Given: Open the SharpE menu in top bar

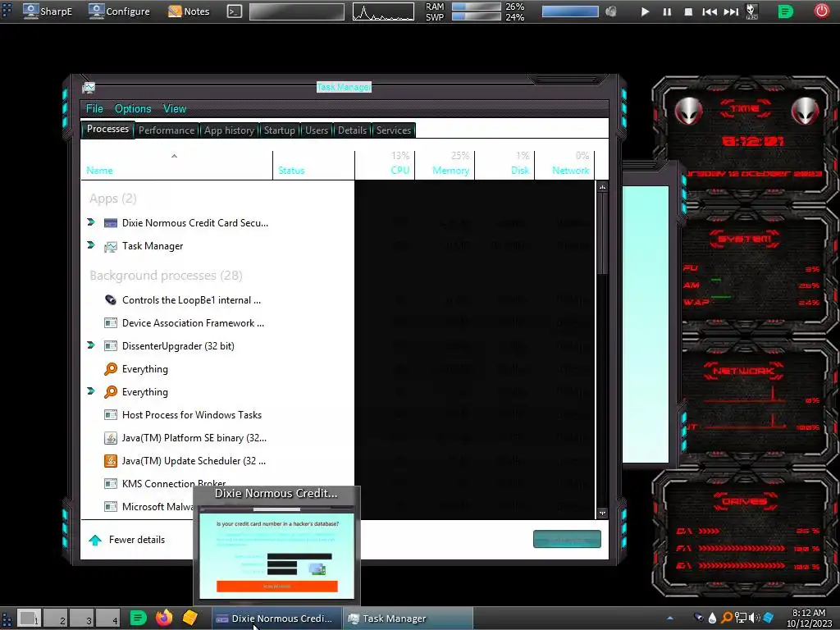Looking at the screenshot, I should [x=47, y=11].
